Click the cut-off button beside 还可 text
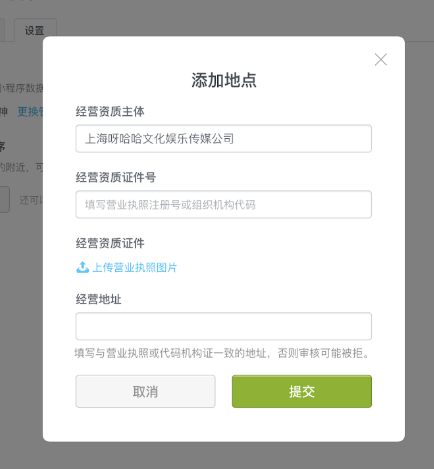 (x=4, y=200)
